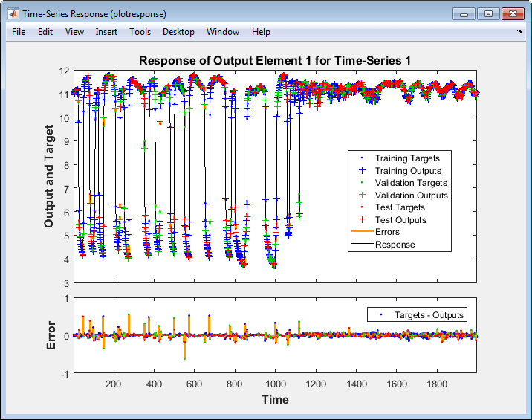Open the View menu
532x420 pixels.
[74, 32]
